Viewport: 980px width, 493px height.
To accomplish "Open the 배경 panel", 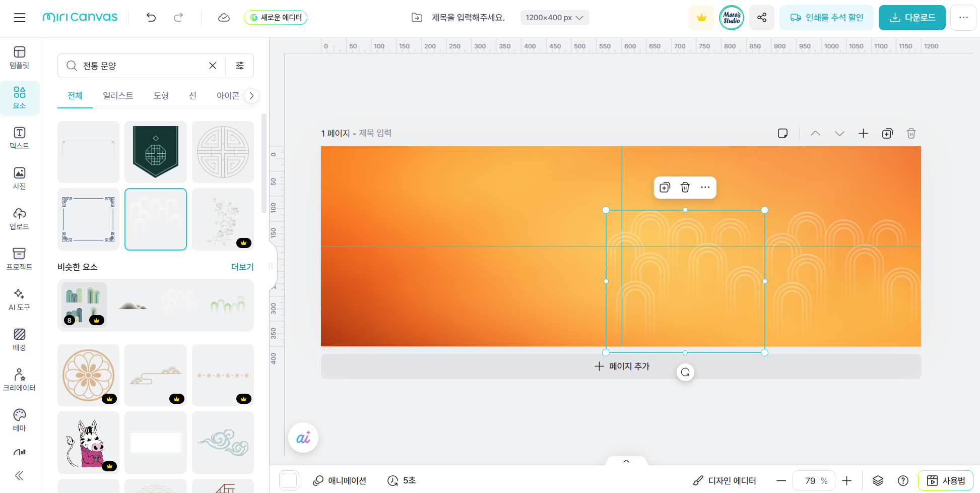I will coord(19,339).
